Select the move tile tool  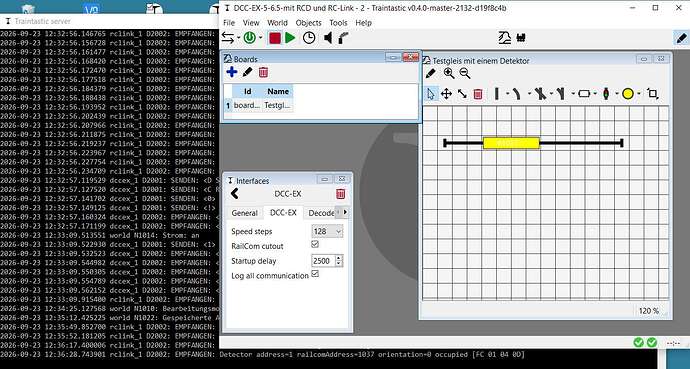pos(446,94)
